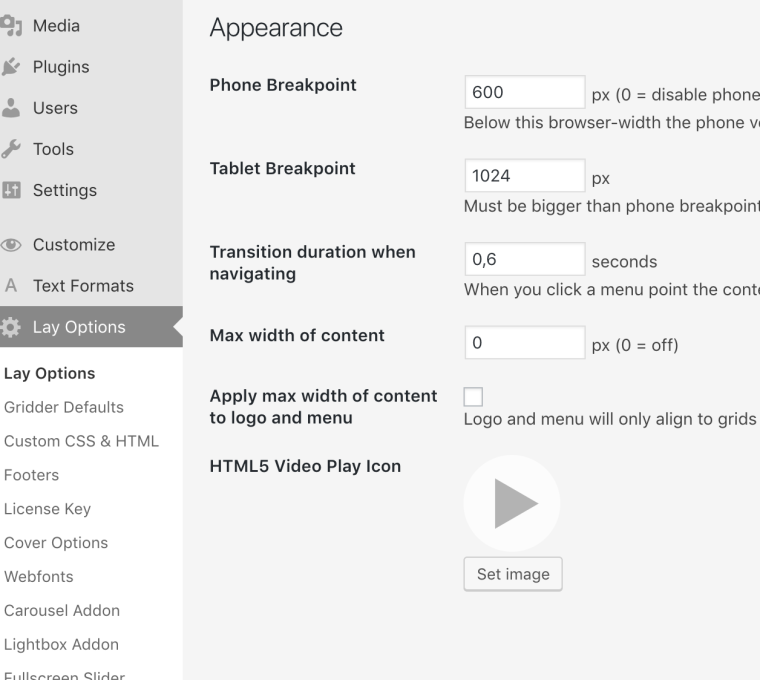Click the Plugins plug icon

tap(11, 67)
